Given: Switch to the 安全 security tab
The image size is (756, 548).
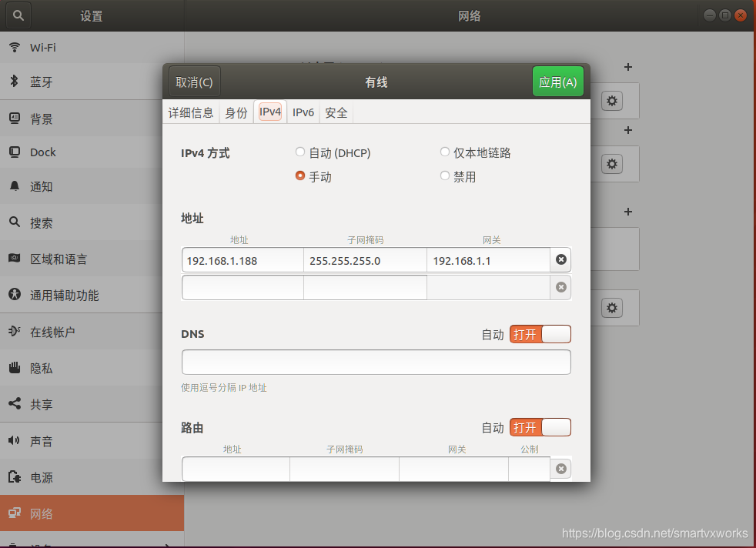Looking at the screenshot, I should point(336,112).
